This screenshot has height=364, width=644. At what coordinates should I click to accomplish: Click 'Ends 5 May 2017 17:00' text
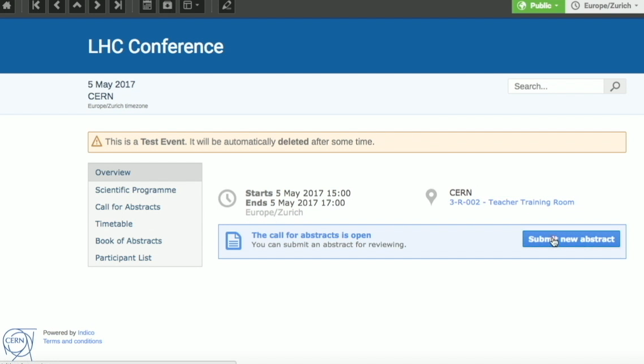pyautogui.click(x=295, y=203)
